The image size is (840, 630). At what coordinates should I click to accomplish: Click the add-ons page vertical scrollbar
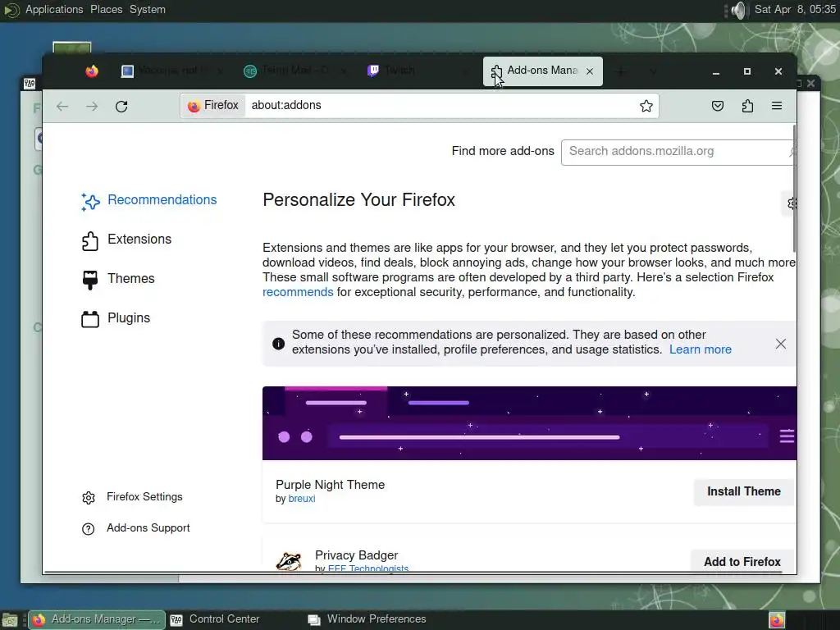pyautogui.click(x=794, y=189)
